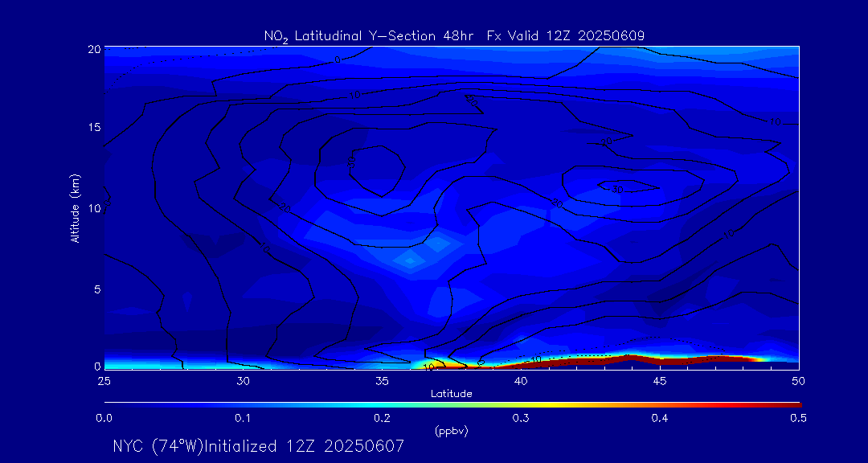868x463 pixels.
Task: Click latitude axis tick label "35"
Action: pos(382,381)
